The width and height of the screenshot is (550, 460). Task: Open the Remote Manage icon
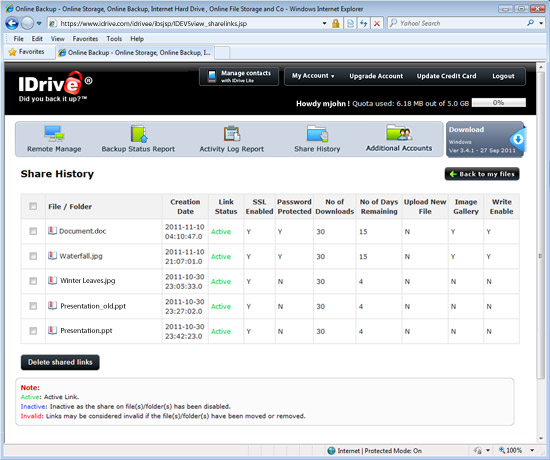click(x=54, y=133)
